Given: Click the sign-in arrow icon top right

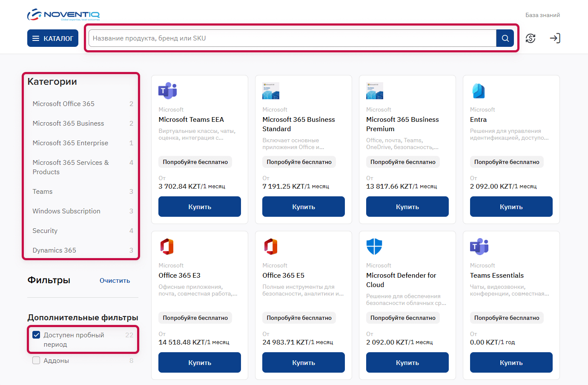Looking at the screenshot, I should click(555, 38).
